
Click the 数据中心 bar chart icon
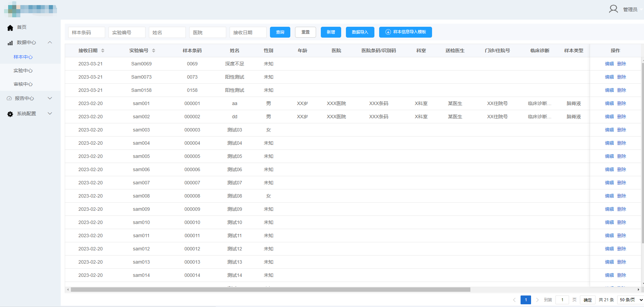point(10,43)
